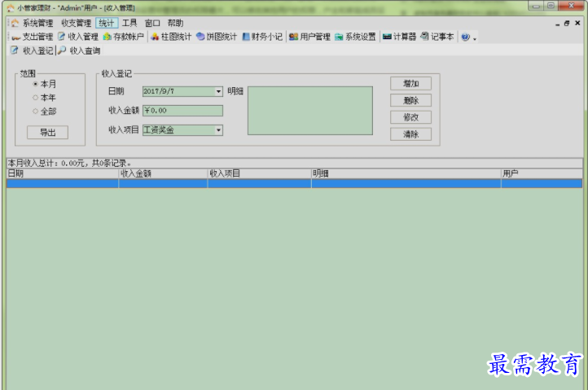Click the 日期 column header
The width and height of the screenshot is (588, 390).
click(x=62, y=173)
